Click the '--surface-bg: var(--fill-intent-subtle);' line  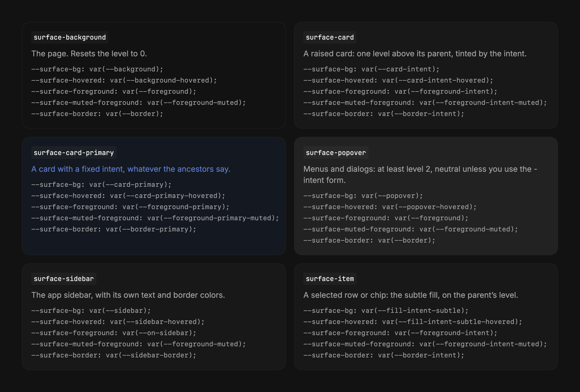pos(386,311)
